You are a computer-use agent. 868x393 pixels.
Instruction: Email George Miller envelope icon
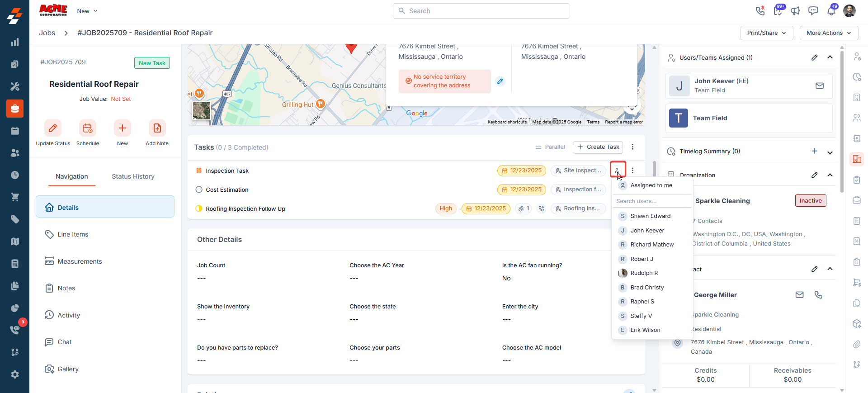click(800, 295)
